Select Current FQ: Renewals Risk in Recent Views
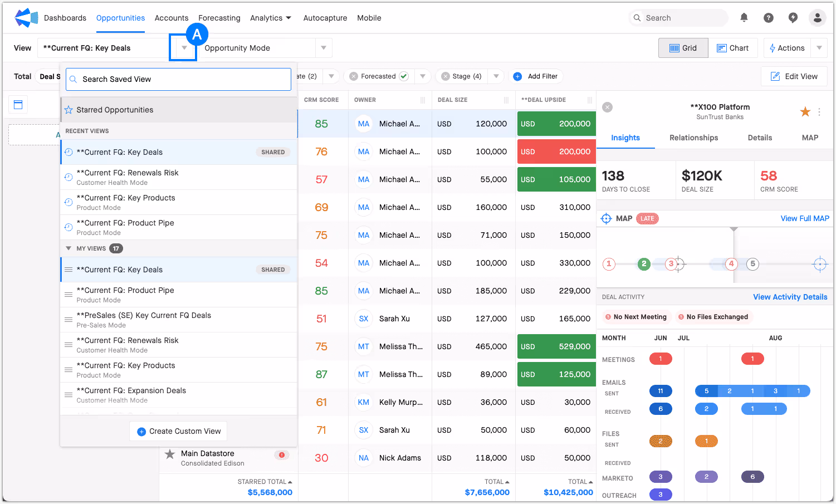This screenshot has height=504, width=836. click(178, 177)
